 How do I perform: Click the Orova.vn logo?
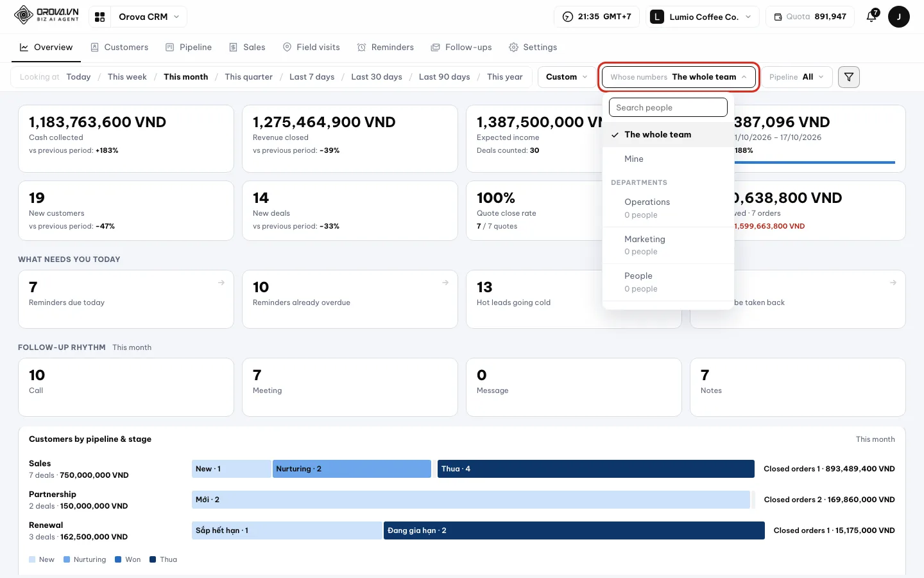click(47, 15)
